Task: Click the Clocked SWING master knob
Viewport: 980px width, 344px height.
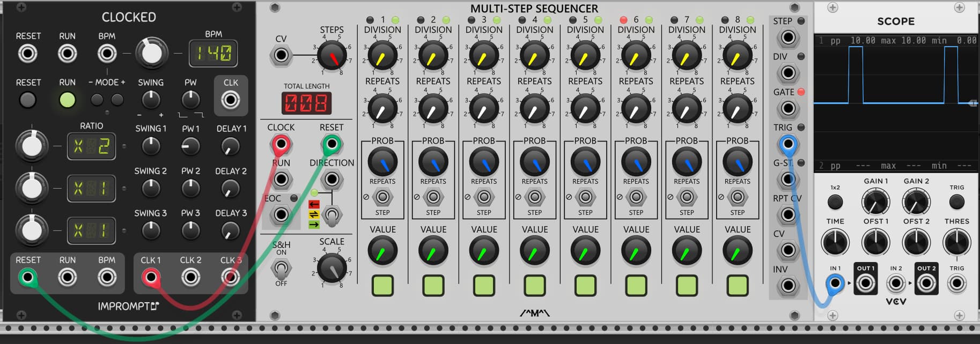Action: tap(151, 100)
